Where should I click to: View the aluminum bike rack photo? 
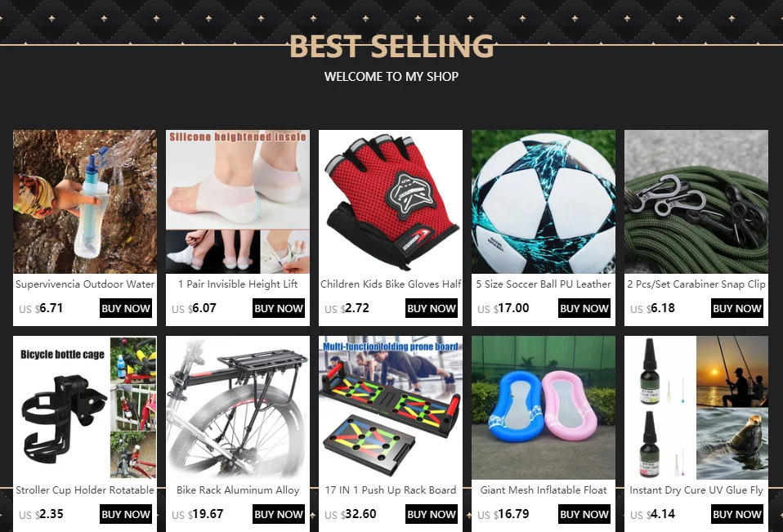tap(238, 408)
